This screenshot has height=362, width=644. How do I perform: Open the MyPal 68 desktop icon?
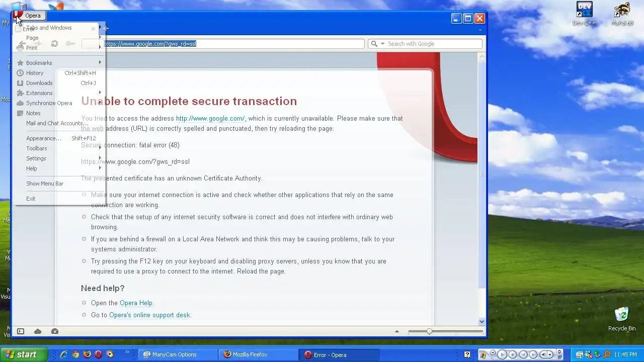pyautogui.click(x=622, y=14)
